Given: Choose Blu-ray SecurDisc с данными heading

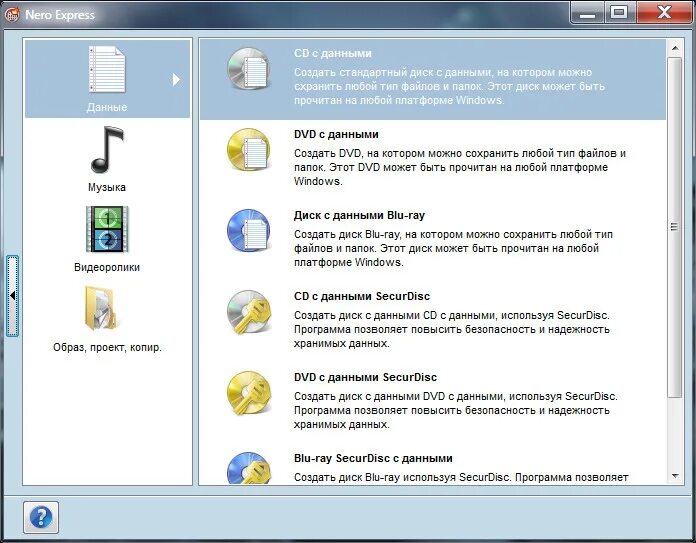Looking at the screenshot, I should [x=373, y=458].
